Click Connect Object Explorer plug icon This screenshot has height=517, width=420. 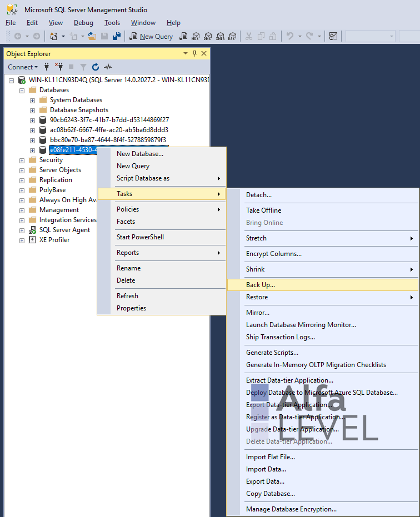pos(47,67)
